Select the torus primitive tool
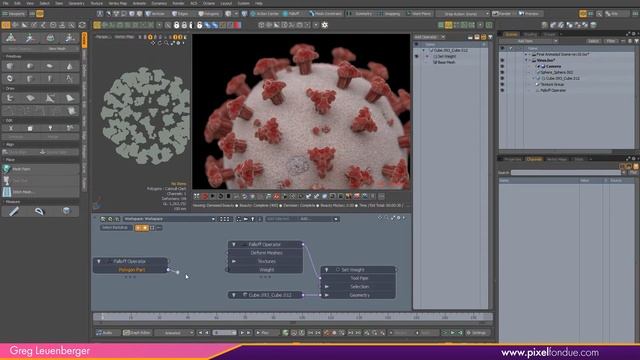 click(10, 78)
